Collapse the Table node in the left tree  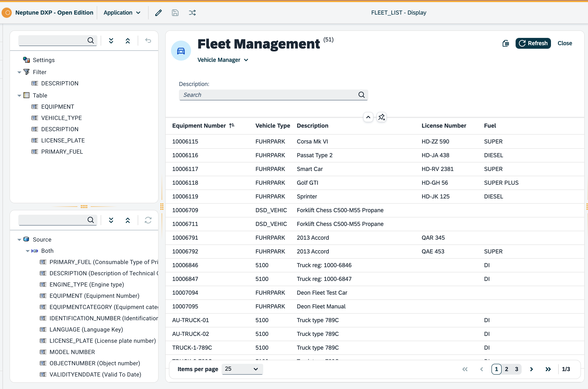[x=19, y=95]
